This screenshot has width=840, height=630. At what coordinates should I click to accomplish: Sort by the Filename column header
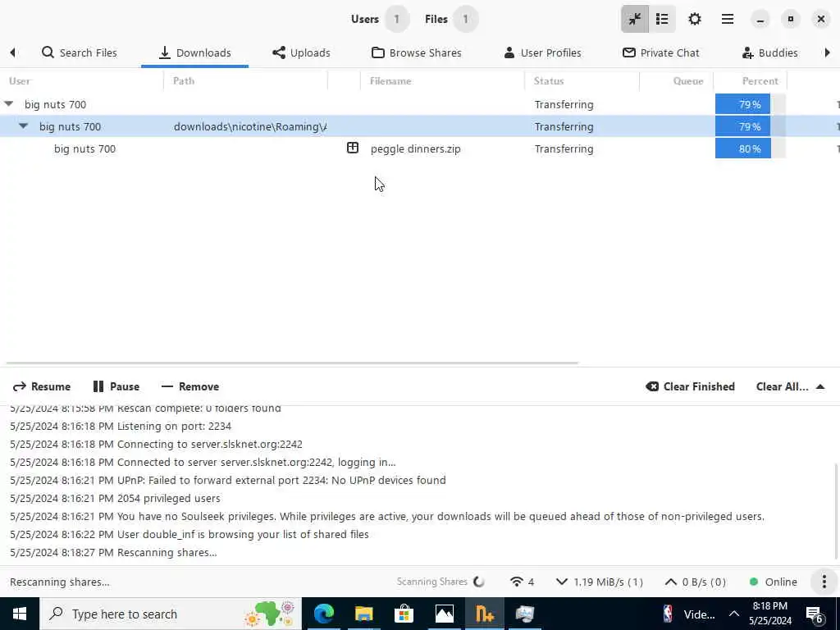[442, 81]
